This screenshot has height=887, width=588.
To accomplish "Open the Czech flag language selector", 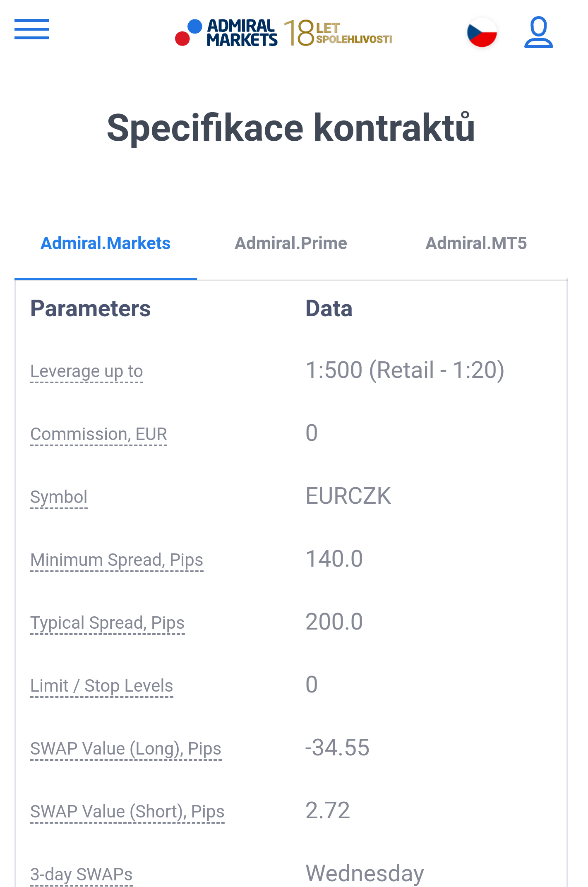I will click(x=482, y=33).
